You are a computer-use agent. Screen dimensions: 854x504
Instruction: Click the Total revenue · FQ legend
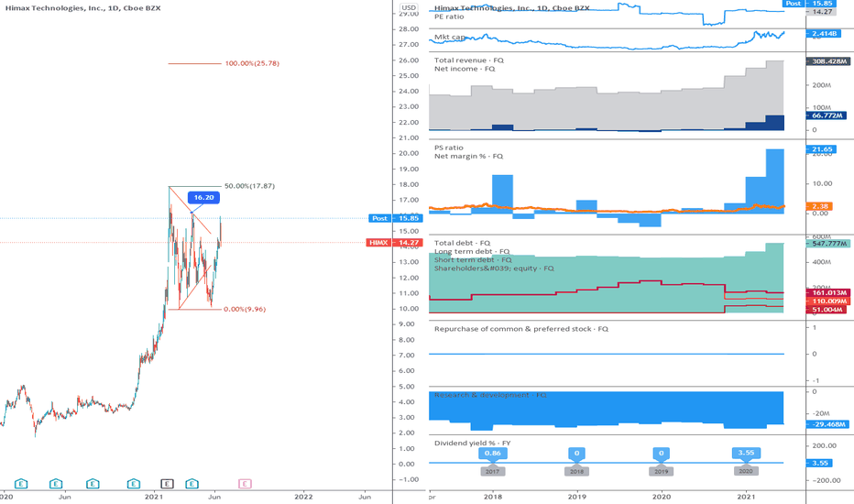pos(469,60)
